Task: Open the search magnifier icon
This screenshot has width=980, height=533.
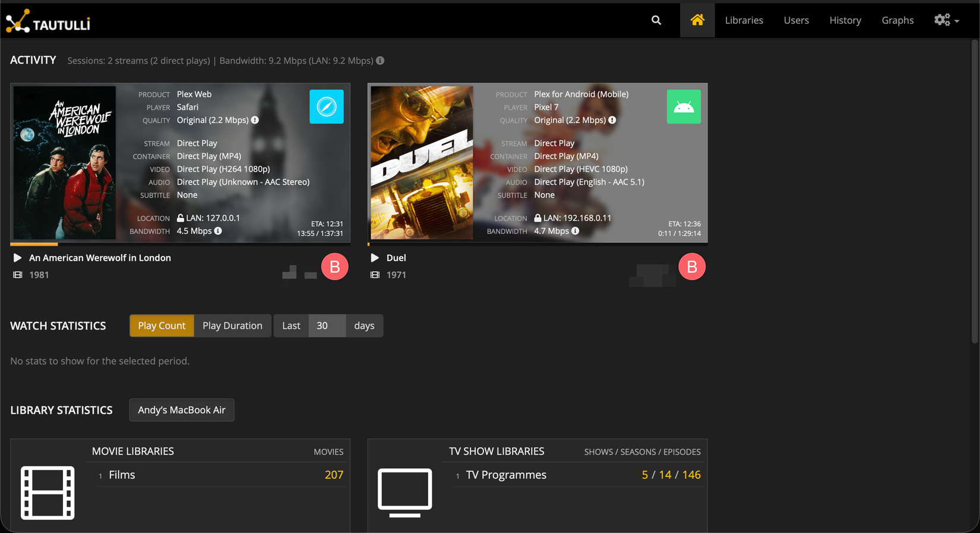Action: (656, 20)
